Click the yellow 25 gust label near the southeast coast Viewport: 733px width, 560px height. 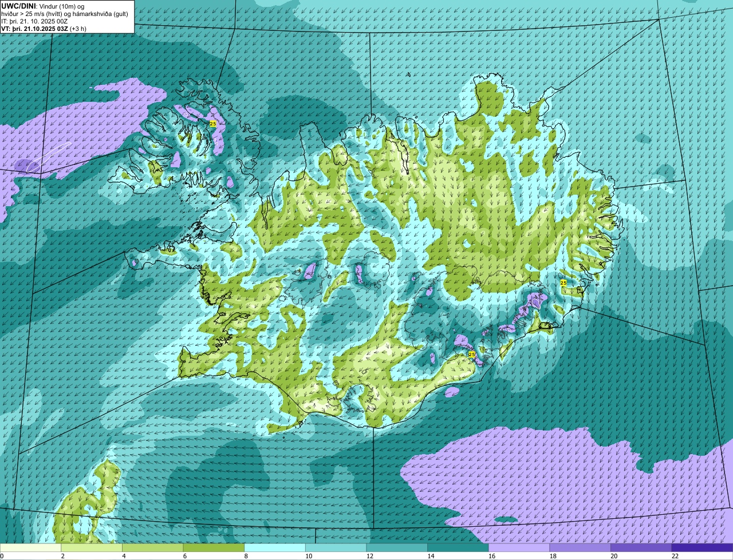pyautogui.click(x=472, y=354)
